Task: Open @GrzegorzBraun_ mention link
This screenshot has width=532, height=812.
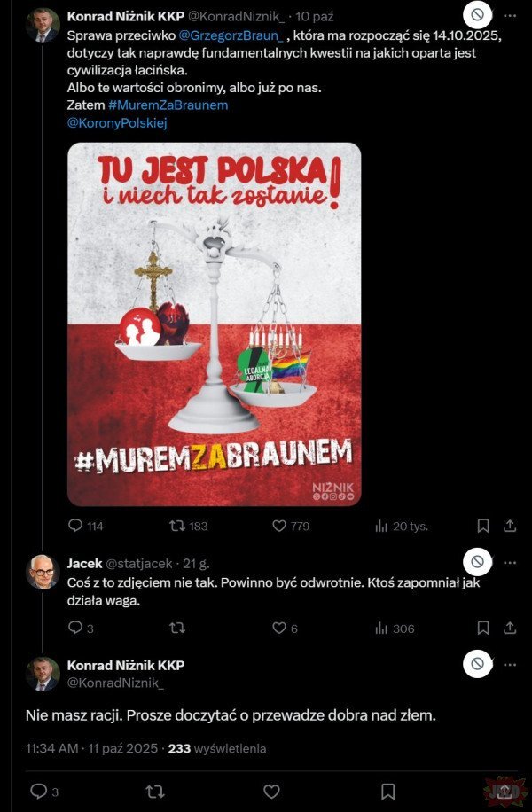Action: point(231,36)
